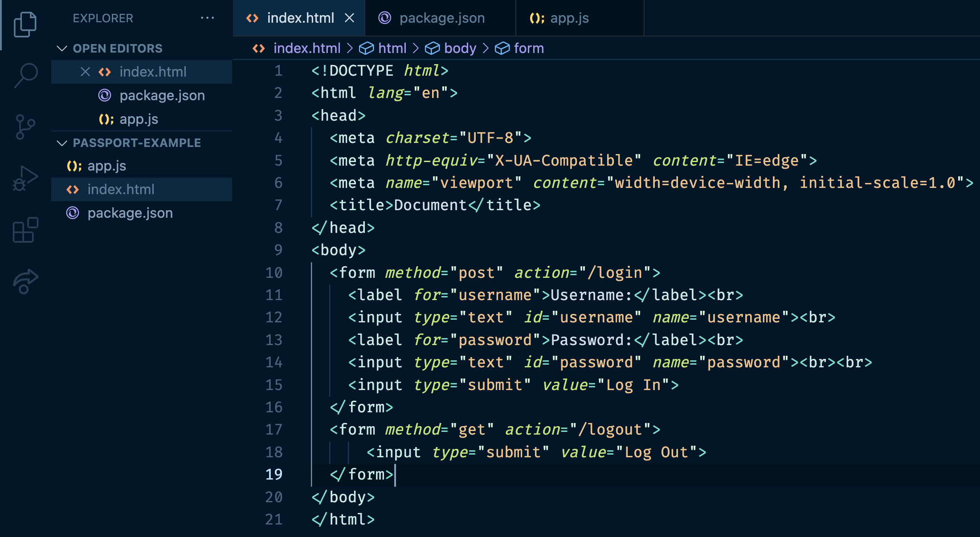Switch to the package.json tab
The width and height of the screenshot is (980, 537).
tap(441, 18)
